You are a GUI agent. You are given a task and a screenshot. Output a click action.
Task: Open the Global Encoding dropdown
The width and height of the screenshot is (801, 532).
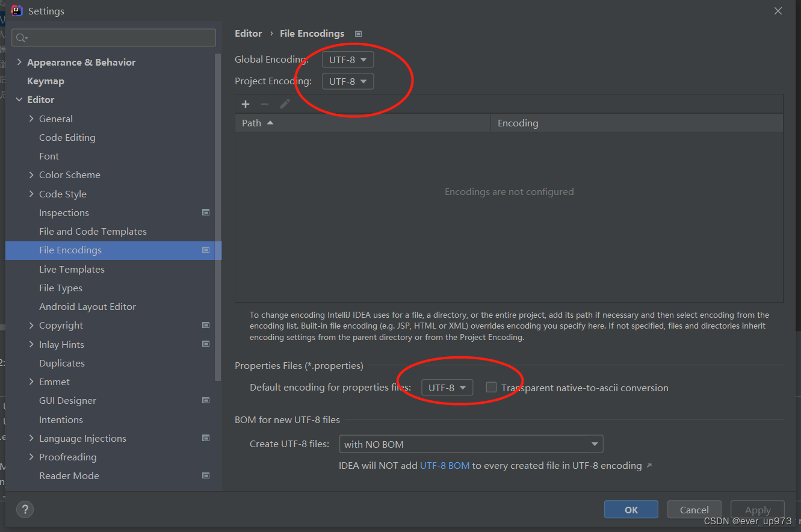(348, 60)
